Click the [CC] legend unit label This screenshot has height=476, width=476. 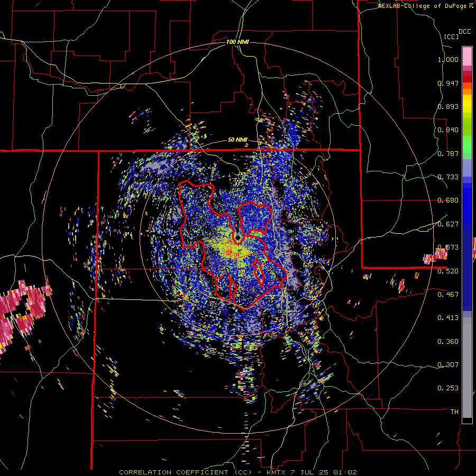coord(452,36)
